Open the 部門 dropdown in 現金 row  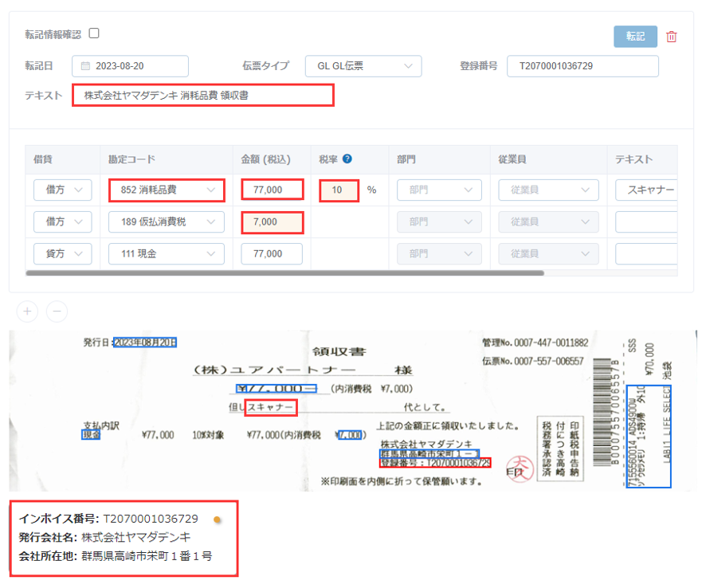(439, 254)
